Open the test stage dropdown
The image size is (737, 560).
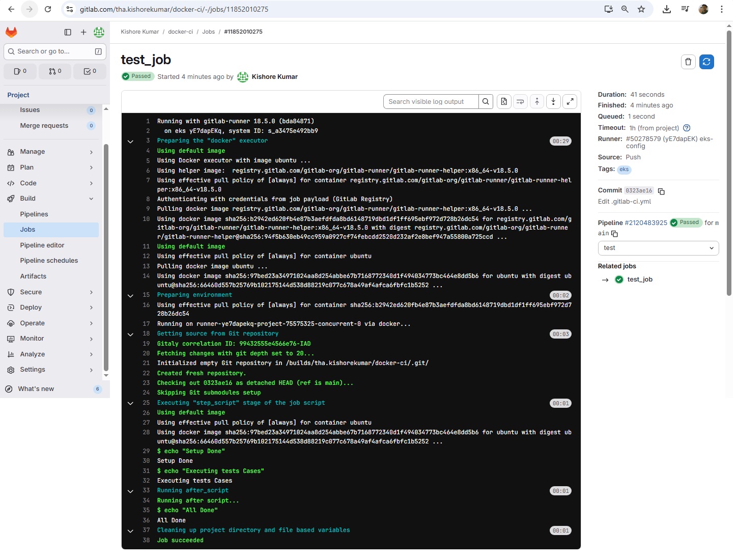[x=658, y=248]
